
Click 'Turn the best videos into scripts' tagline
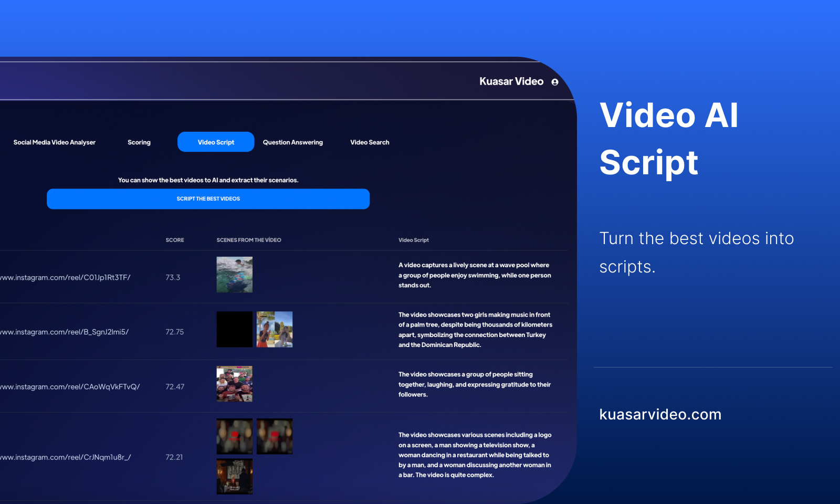pyautogui.click(x=697, y=253)
